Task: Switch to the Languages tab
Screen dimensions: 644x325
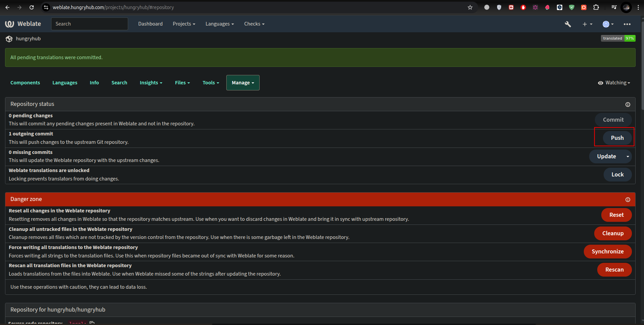Action: [x=65, y=83]
